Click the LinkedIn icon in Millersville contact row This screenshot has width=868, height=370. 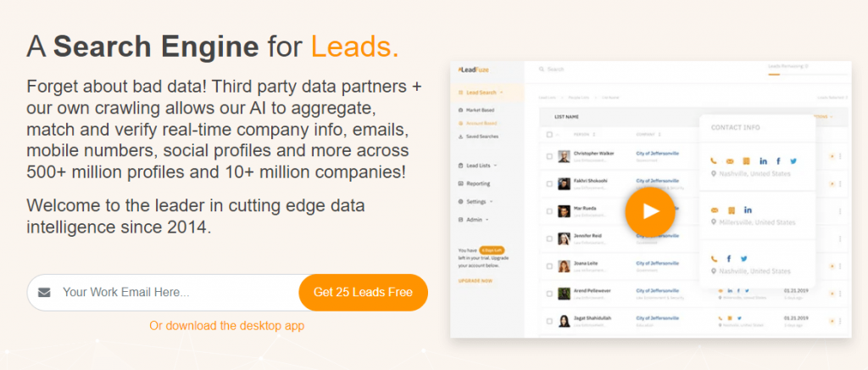pos(748,210)
